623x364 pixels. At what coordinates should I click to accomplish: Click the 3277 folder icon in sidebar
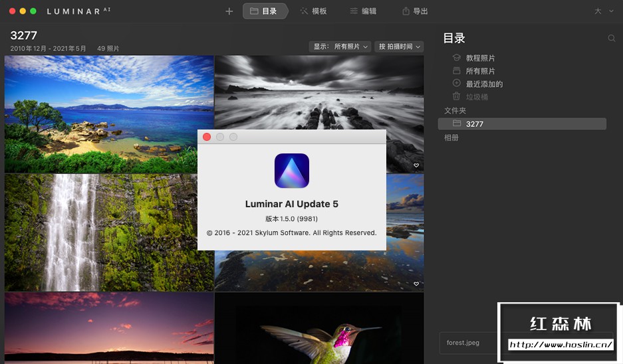click(x=457, y=124)
